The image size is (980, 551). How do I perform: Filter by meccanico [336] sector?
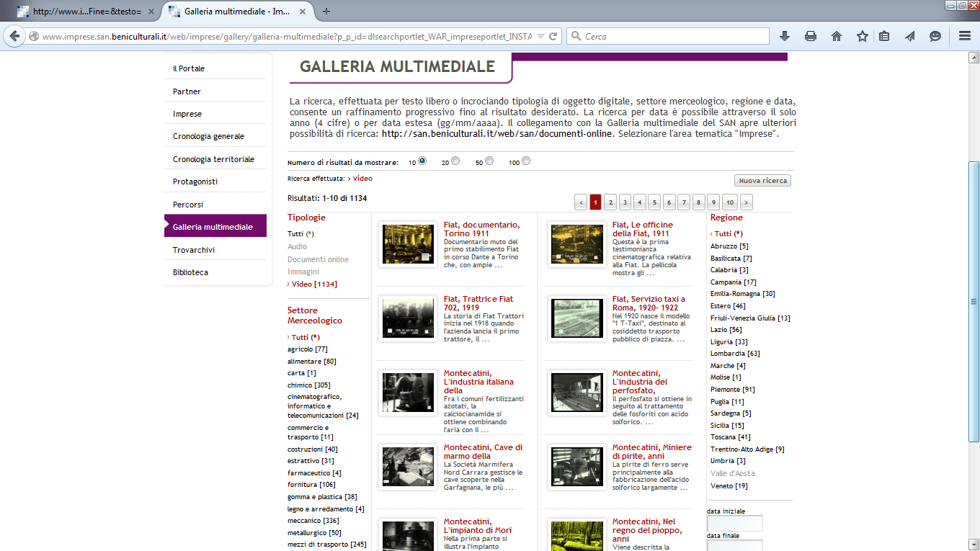(313, 520)
